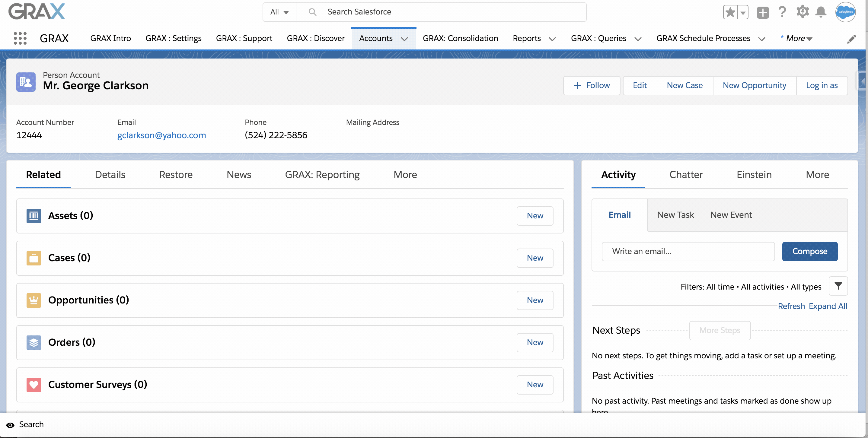This screenshot has height=438, width=868.
Task: Switch to the Restore tab
Action: [x=176, y=175]
